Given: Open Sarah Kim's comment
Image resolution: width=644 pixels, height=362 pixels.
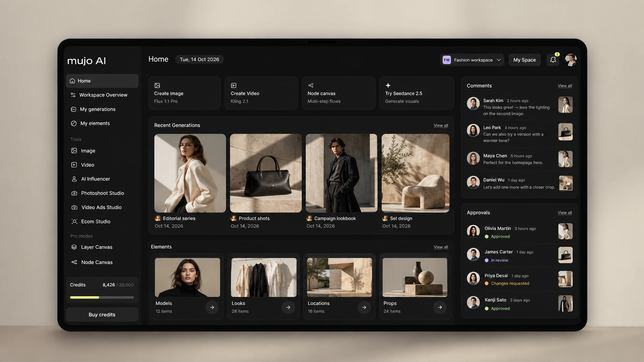Looking at the screenshot, I should pyautogui.click(x=520, y=107).
